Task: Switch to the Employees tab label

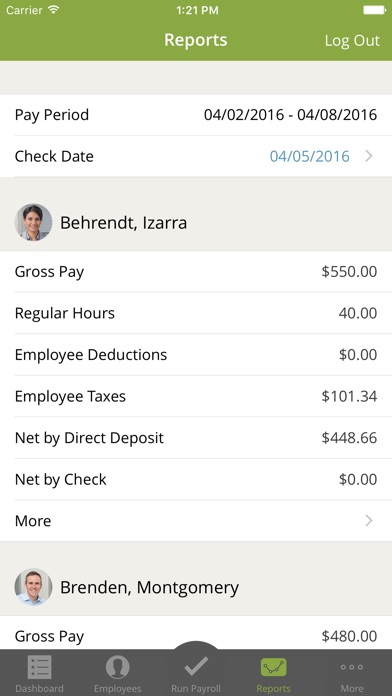Action: click(x=117, y=688)
